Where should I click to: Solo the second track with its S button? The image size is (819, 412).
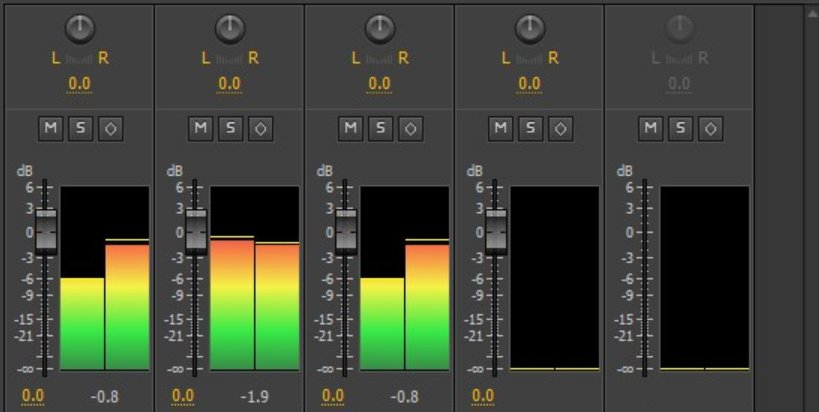[x=230, y=128]
